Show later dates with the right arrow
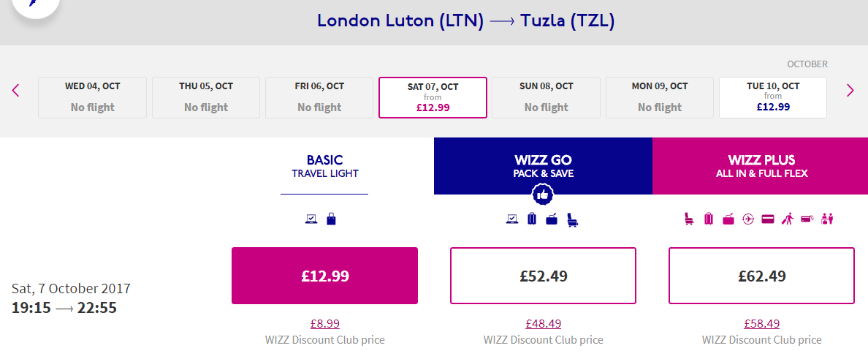The width and height of the screenshot is (868, 351). [850, 90]
